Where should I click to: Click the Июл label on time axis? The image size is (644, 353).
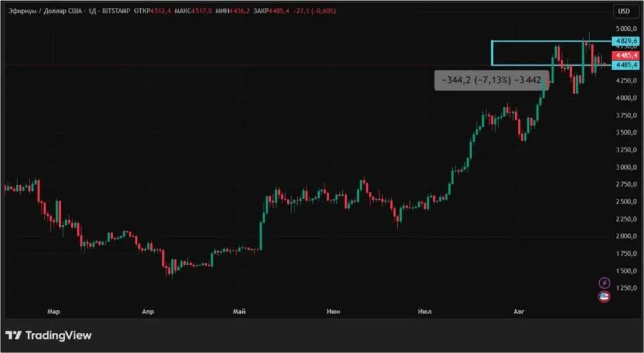tap(424, 311)
